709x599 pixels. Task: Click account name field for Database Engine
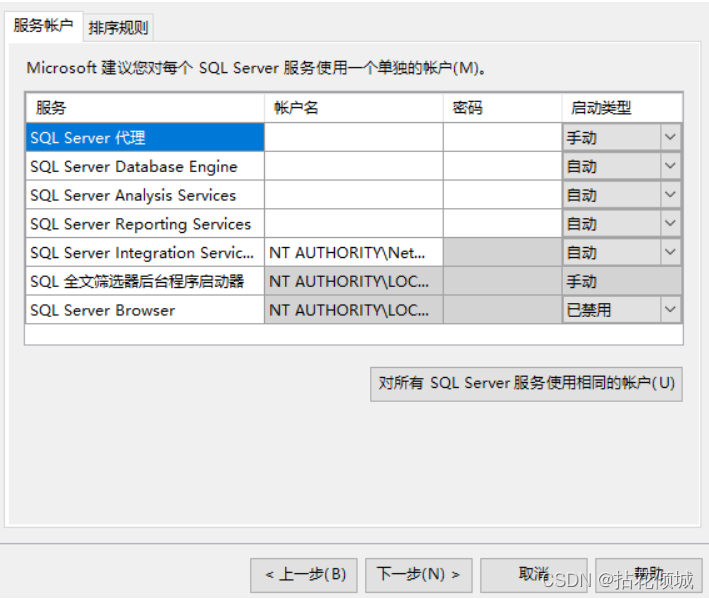[354, 166]
